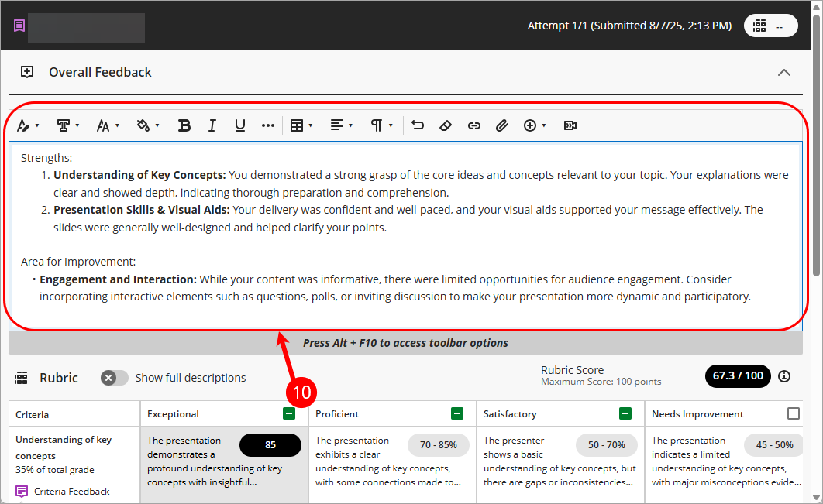This screenshot has width=823, height=504.
Task: Toggle Show full descriptions switch
Action: [115, 378]
